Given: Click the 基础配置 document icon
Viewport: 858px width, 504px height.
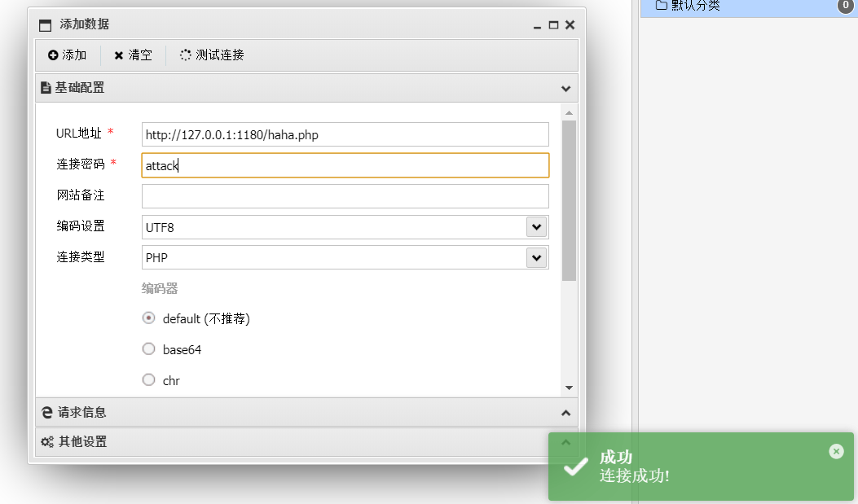Looking at the screenshot, I should (x=46, y=88).
